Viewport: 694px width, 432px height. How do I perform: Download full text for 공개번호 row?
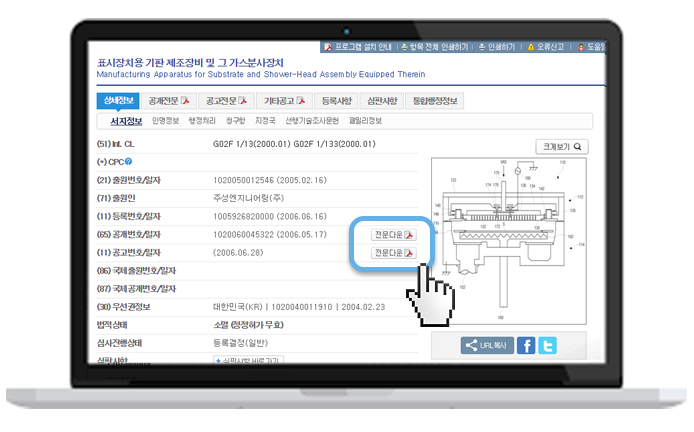click(x=393, y=235)
